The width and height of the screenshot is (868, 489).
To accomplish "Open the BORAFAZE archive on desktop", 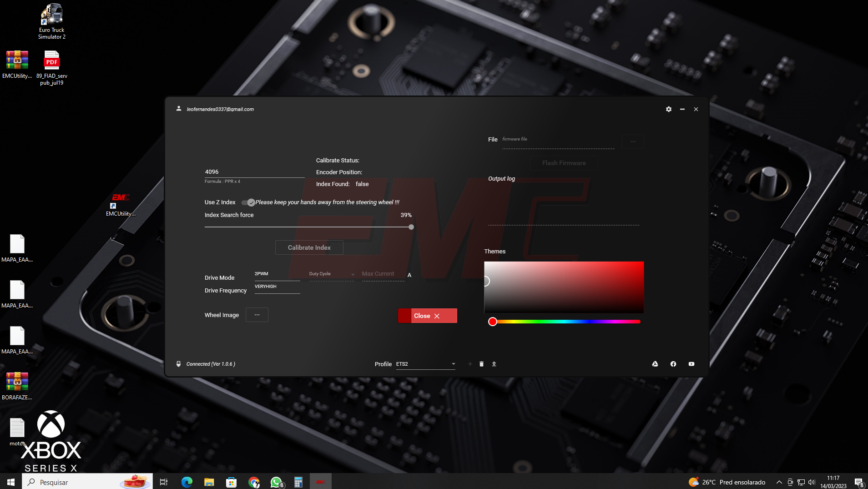I will [x=17, y=386].
